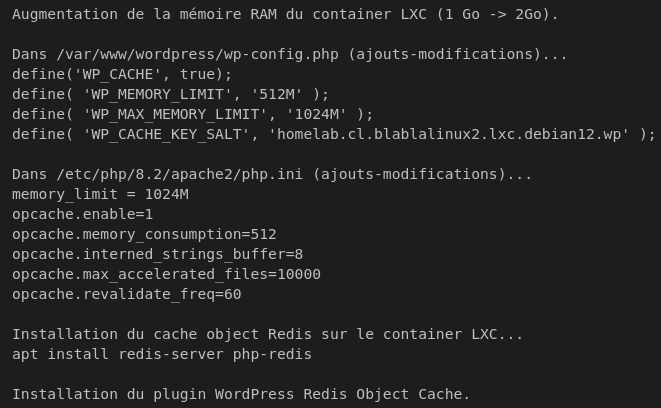This screenshot has width=661, height=408.
Task: Click the 'opcache.max_accelerated_files=10000' line
Action: tap(166, 275)
